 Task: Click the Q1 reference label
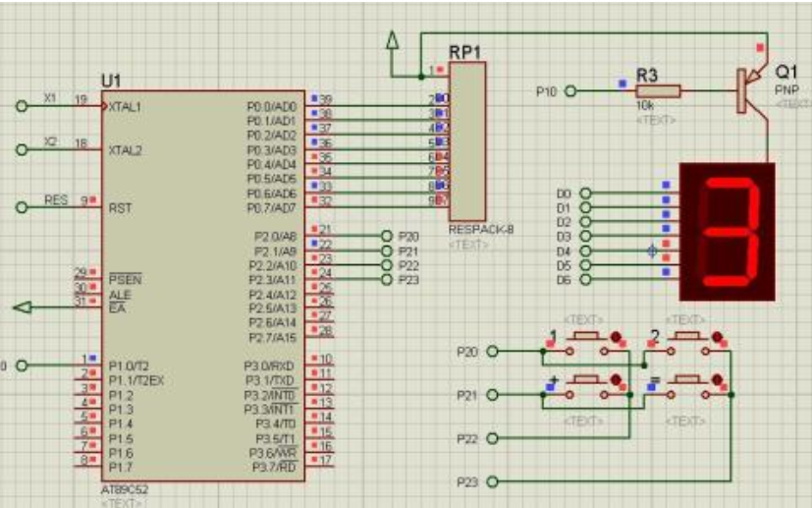(786, 72)
